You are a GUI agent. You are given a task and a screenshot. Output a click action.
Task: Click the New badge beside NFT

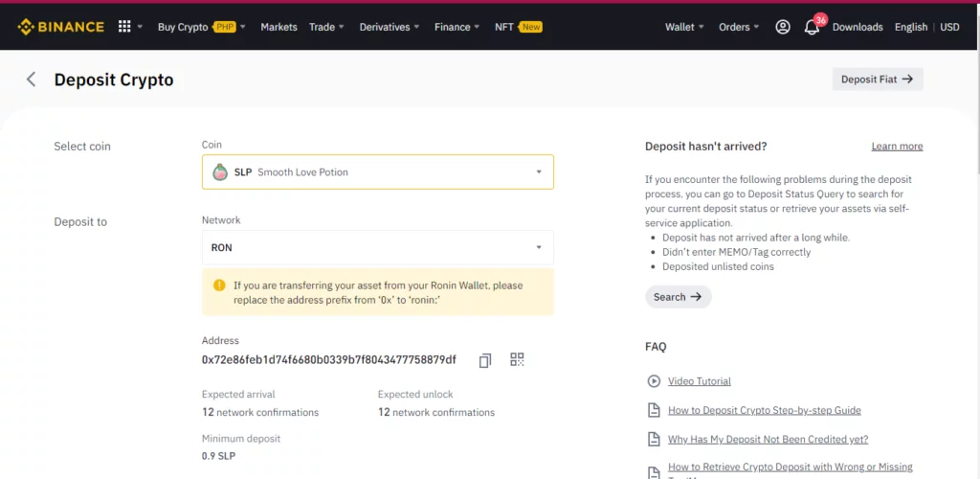pos(530,27)
